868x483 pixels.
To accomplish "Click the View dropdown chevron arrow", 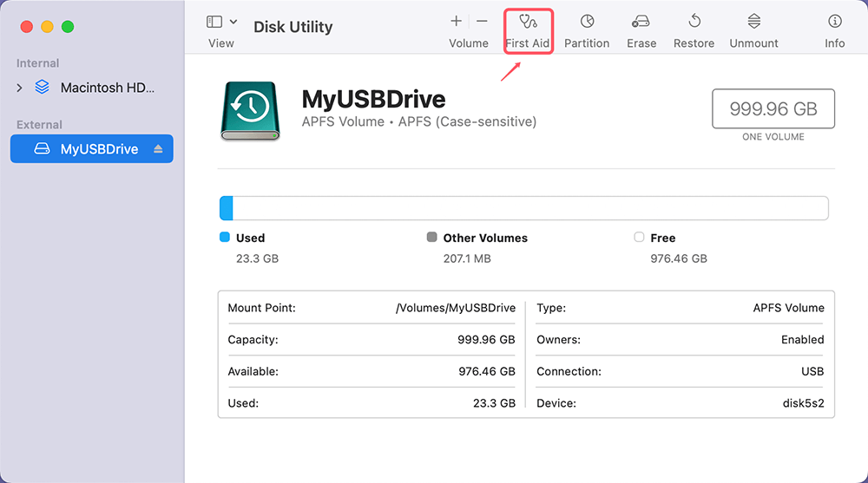I will (x=233, y=22).
